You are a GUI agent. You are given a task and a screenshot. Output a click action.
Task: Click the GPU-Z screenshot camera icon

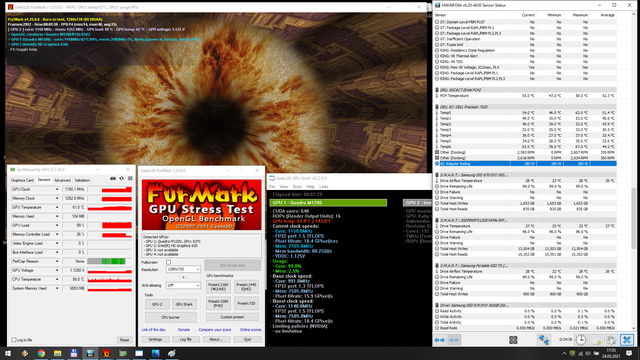tap(113, 178)
